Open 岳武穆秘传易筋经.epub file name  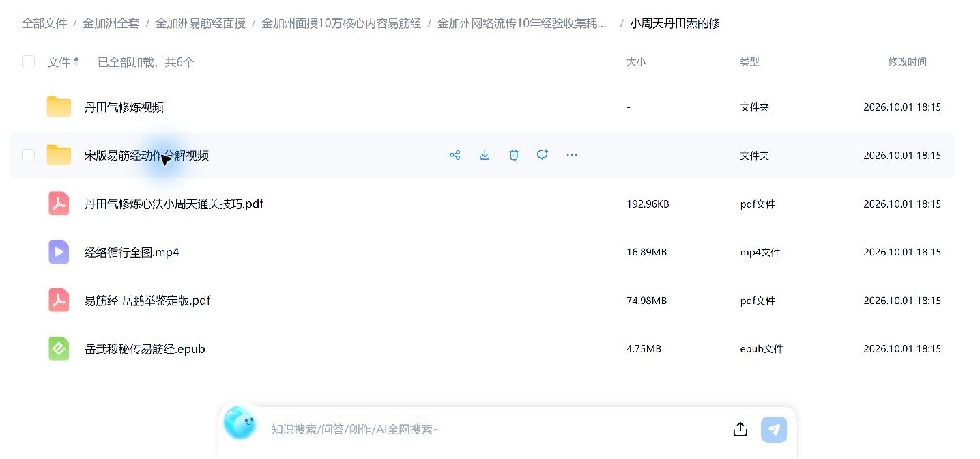click(x=145, y=349)
